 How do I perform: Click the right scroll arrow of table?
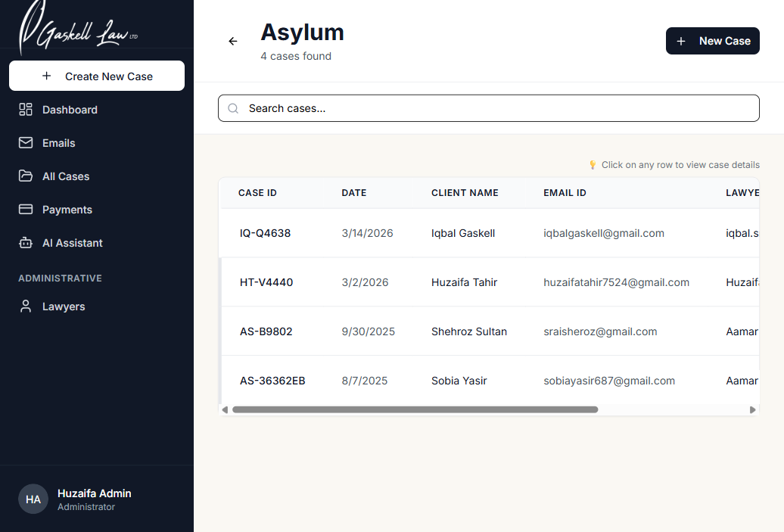pyautogui.click(x=752, y=409)
